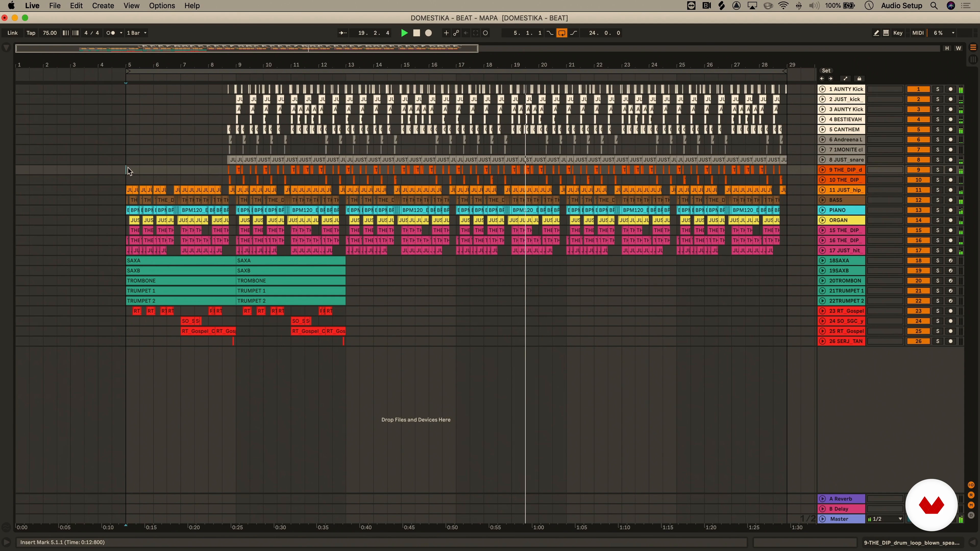Screen dimensions: 980x551
Task: Toggle Detail View arrow at bottom right
Action: [x=973, y=543]
